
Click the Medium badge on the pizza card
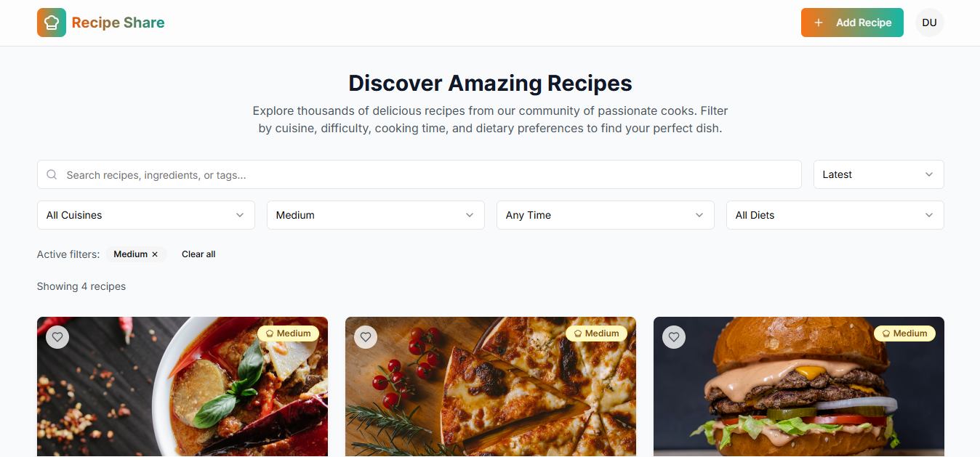[596, 333]
